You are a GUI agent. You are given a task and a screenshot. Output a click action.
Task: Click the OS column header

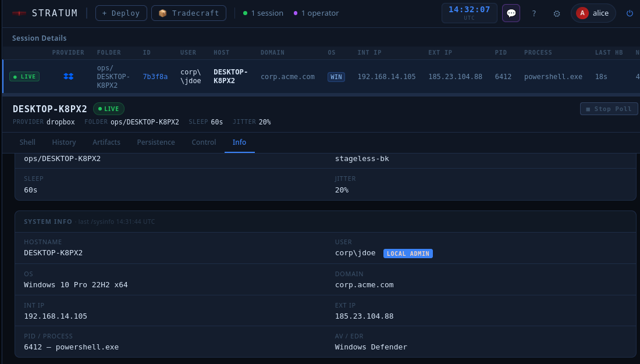pos(332,53)
